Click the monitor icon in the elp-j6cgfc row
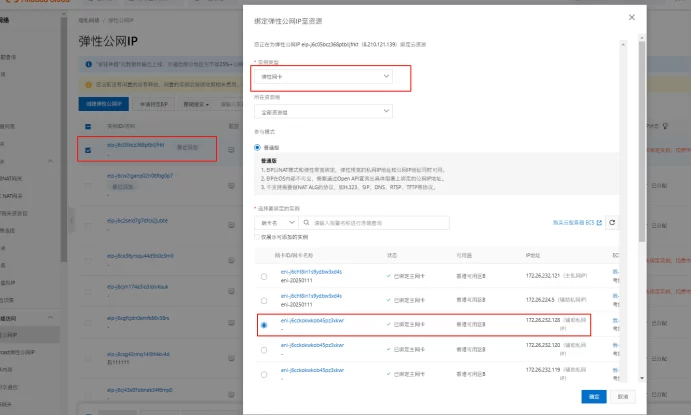This screenshot has height=415, width=692. [231, 323]
